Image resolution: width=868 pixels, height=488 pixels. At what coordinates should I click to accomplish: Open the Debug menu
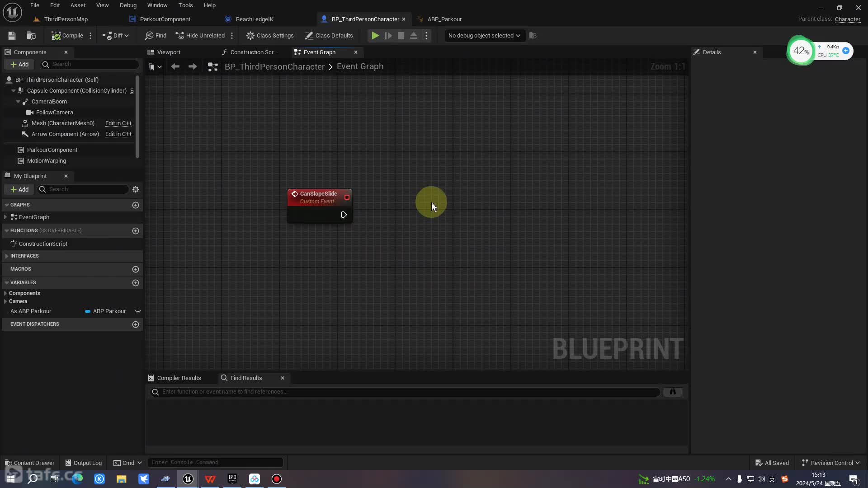pos(128,5)
